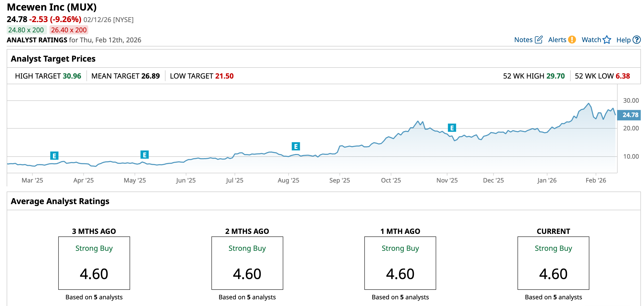The image size is (644, 306).
Task: Click the Watch star icon
Action: coord(607,40)
